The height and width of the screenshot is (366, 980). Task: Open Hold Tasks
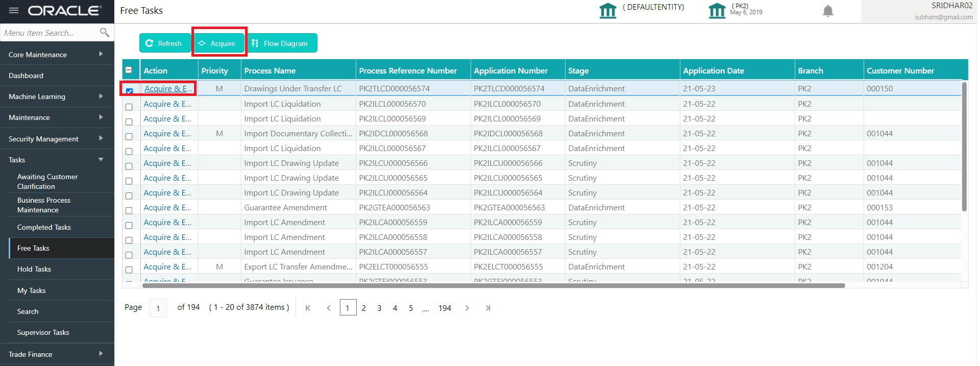pos(61,269)
